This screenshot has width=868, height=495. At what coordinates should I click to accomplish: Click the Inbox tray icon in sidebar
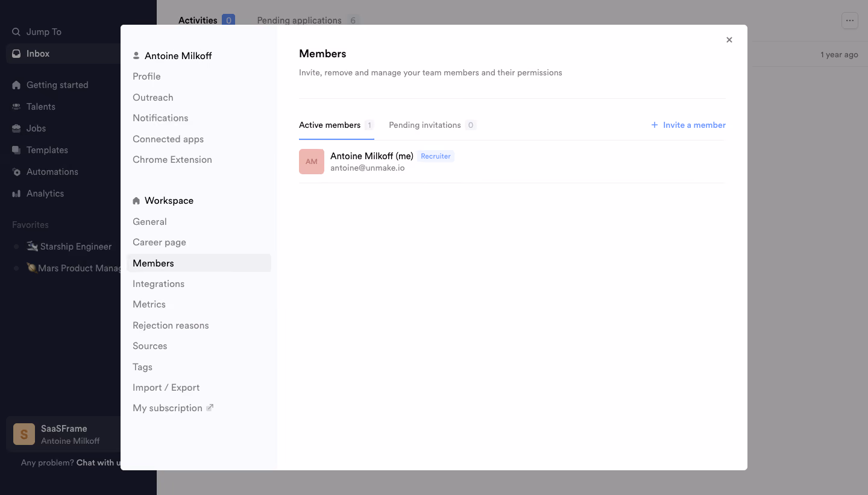click(16, 54)
